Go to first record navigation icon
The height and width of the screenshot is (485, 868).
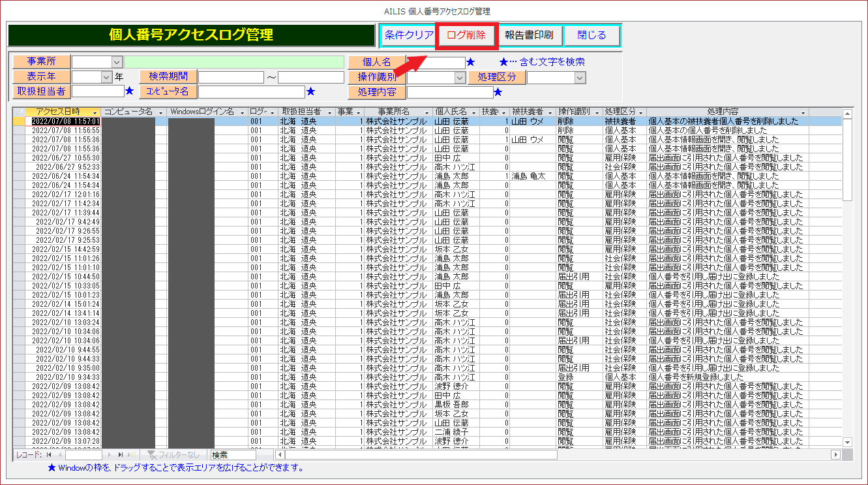coord(49,454)
